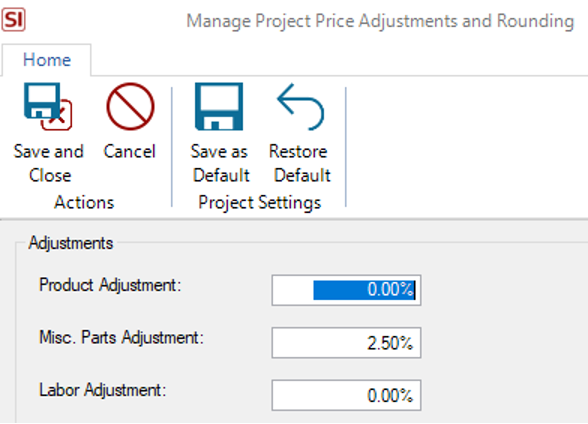The image size is (588, 424).
Task: Click the red Cancel circle icon
Action: [x=130, y=106]
